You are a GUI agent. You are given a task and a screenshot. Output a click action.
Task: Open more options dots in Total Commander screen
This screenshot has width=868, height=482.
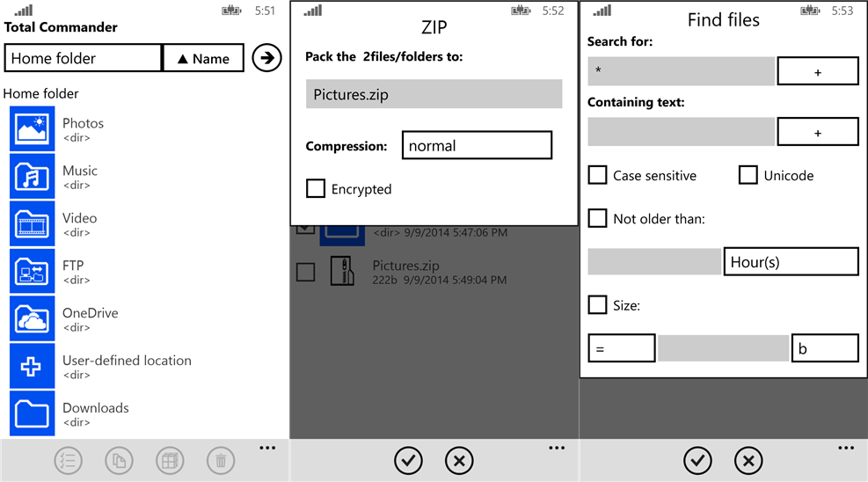click(x=267, y=448)
